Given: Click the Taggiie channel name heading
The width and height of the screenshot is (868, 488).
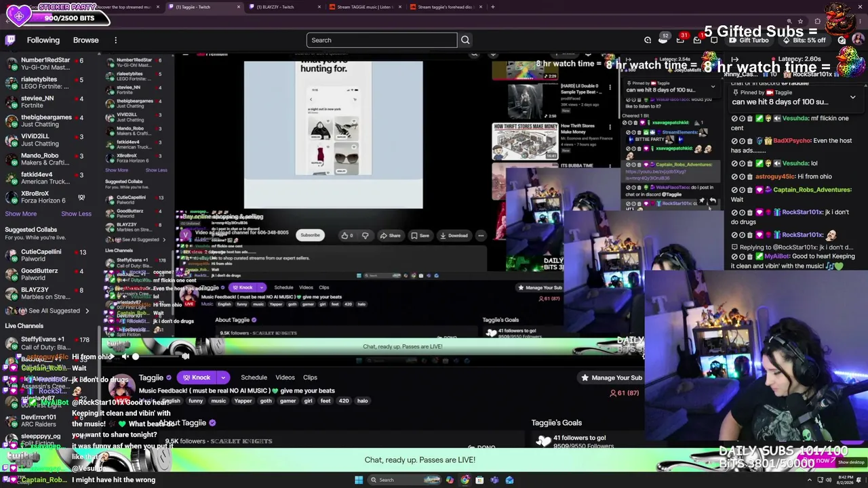Looking at the screenshot, I should (x=151, y=378).
